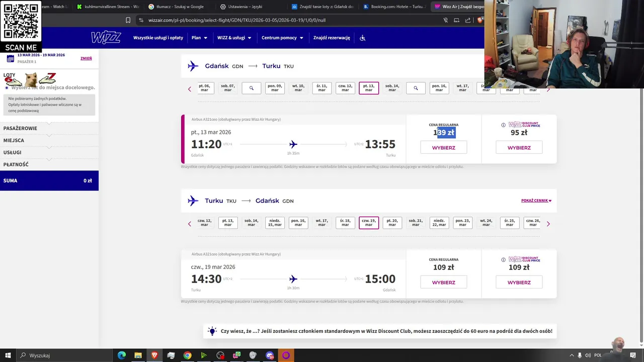Open first magnifier date search in Gdańsk–Turku row
This screenshot has width=644, height=362.
[x=251, y=88]
